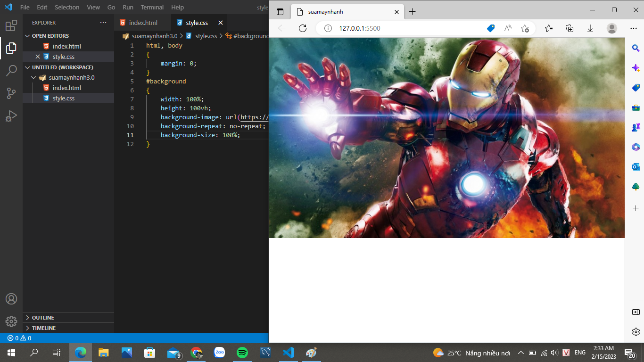Image resolution: width=644 pixels, height=362 pixels.
Task: Open Edge Settings and more menu
Action: 634,28
